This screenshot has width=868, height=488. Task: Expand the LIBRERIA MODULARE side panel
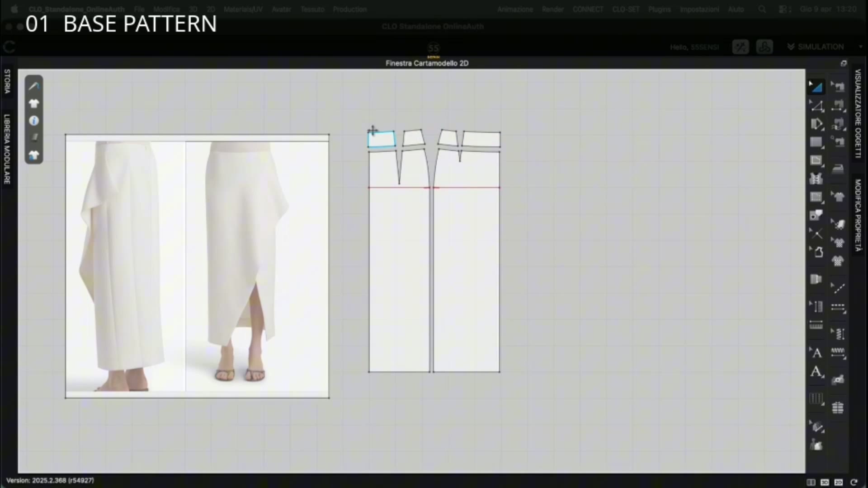[7, 149]
